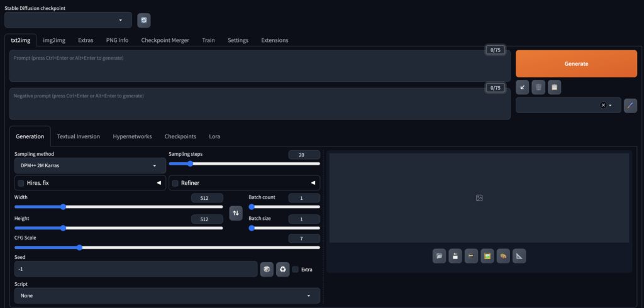Switch to the img2img tab

(54, 40)
